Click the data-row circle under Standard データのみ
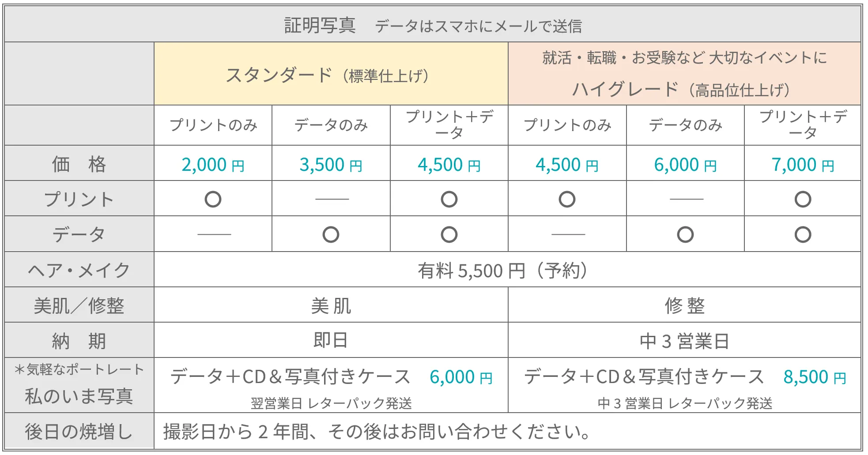Screen dimensions: 868x455 coord(331,234)
